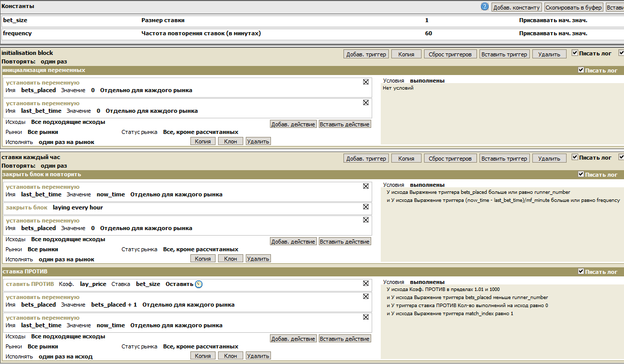Toggle Писать лог for initialisation block
Viewport: 624px width, 364px height.
(575, 53)
